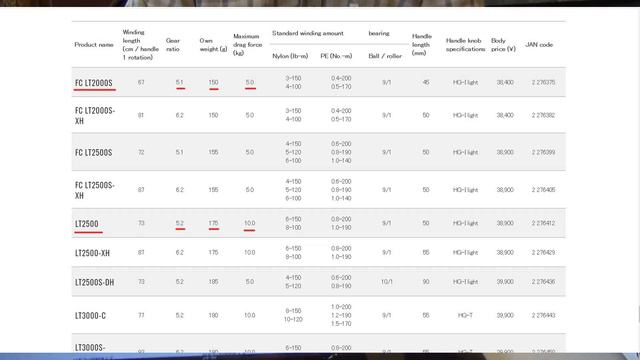Click body price 38,900 in LT2500-XH row

pyautogui.click(x=505, y=252)
